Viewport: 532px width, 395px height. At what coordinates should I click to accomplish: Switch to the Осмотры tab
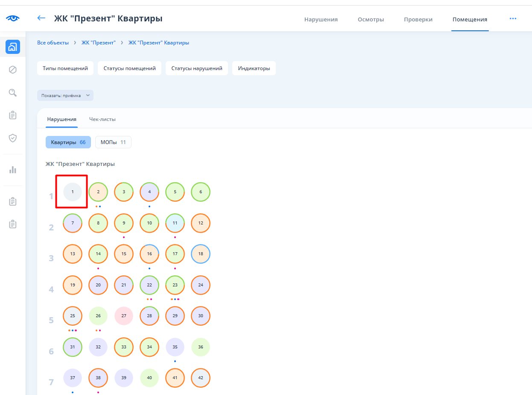point(371,20)
